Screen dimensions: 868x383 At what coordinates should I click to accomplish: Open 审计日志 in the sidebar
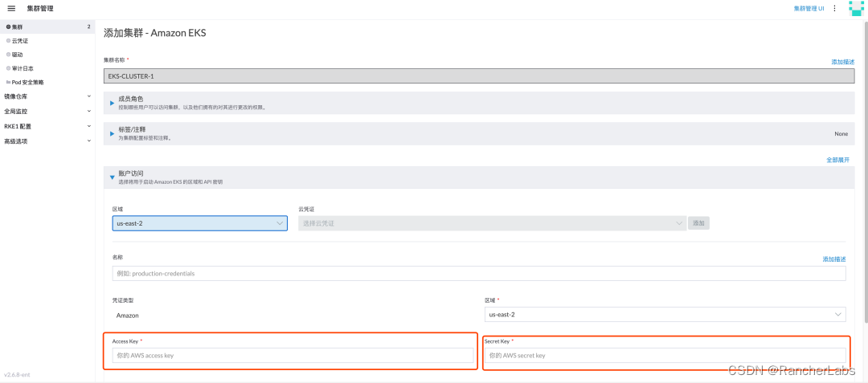tap(23, 68)
